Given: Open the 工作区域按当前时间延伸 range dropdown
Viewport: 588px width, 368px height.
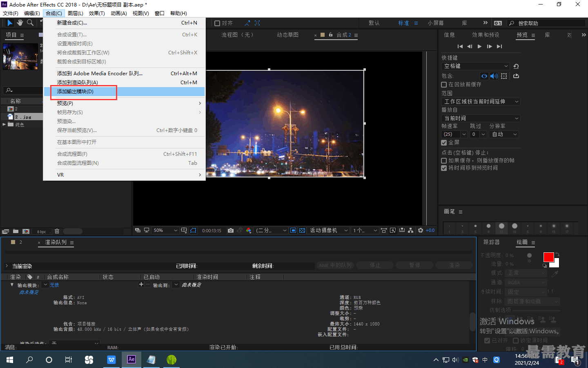Looking at the screenshot, I should [x=481, y=102].
